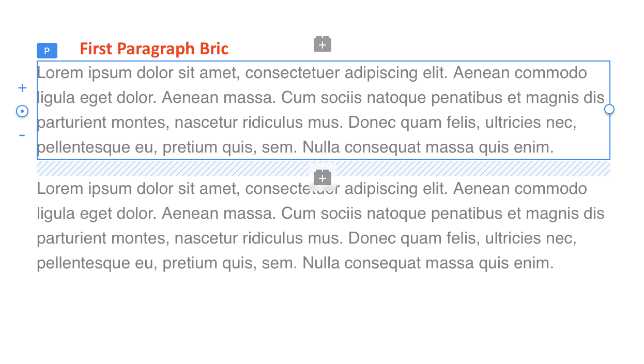This screenshot has width=644, height=364.
Task: Click the blue minus icon left of paragraph
Action: tap(22, 135)
